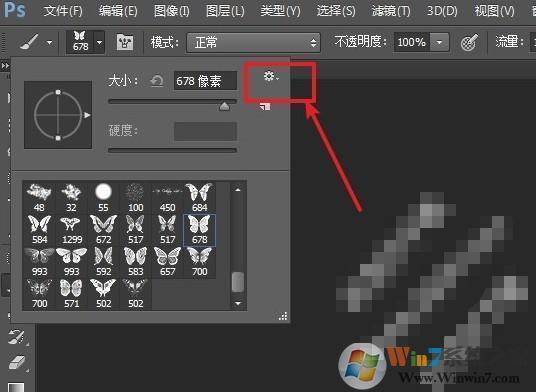The image size is (536, 392).
Task: Click the hardness value field
Action: coord(205,131)
